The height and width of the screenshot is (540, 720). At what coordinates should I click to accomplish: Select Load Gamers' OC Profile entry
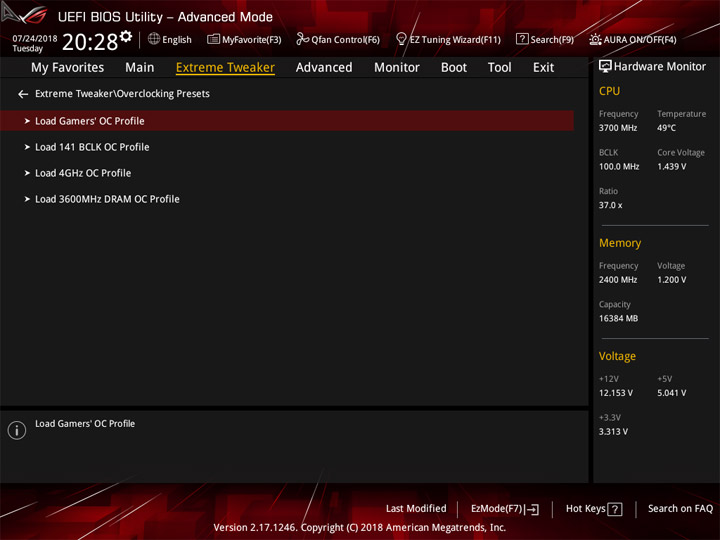pyautogui.click(x=287, y=121)
